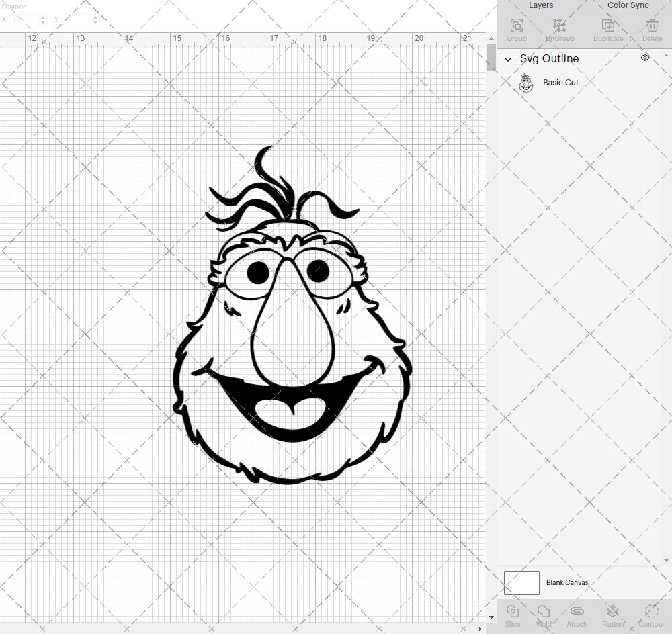The width and height of the screenshot is (672, 634).
Task: Click the canvas vertical scrollbar
Action: click(x=490, y=58)
